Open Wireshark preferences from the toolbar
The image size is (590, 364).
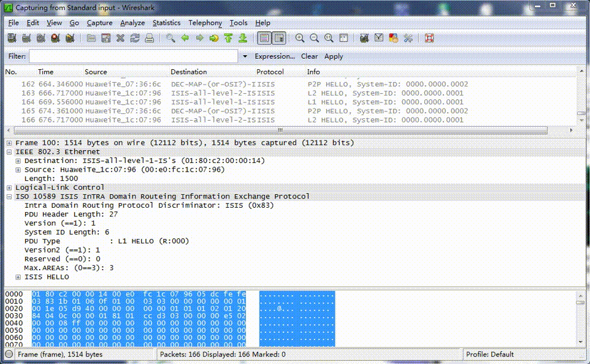[408, 38]
